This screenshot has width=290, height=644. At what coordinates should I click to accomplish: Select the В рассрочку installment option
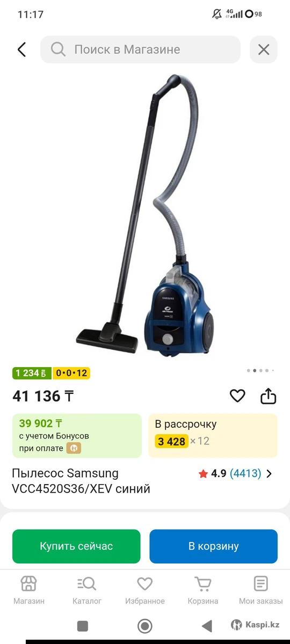click(x=213, y=435)
